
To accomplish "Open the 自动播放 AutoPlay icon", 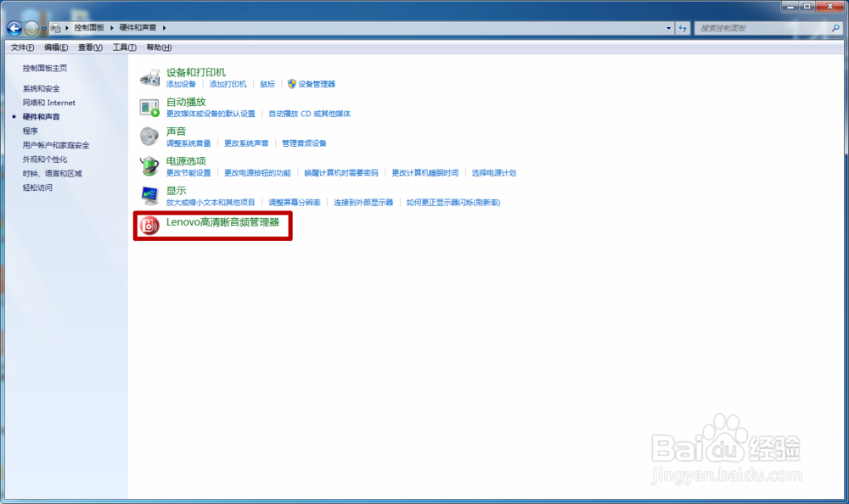I will (x=149, y=107).
